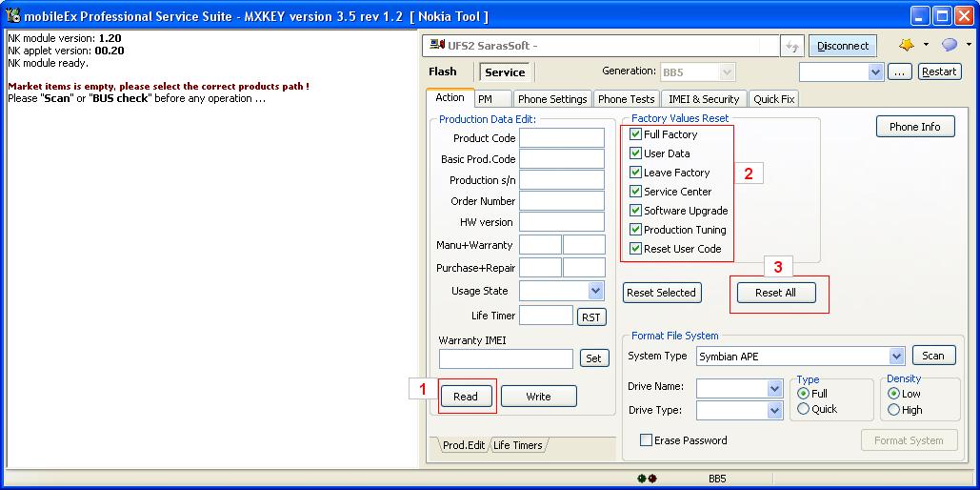The image size is (980, 490).
Task: Expand the Drive Name dropdown
Action: click(775, 388)
